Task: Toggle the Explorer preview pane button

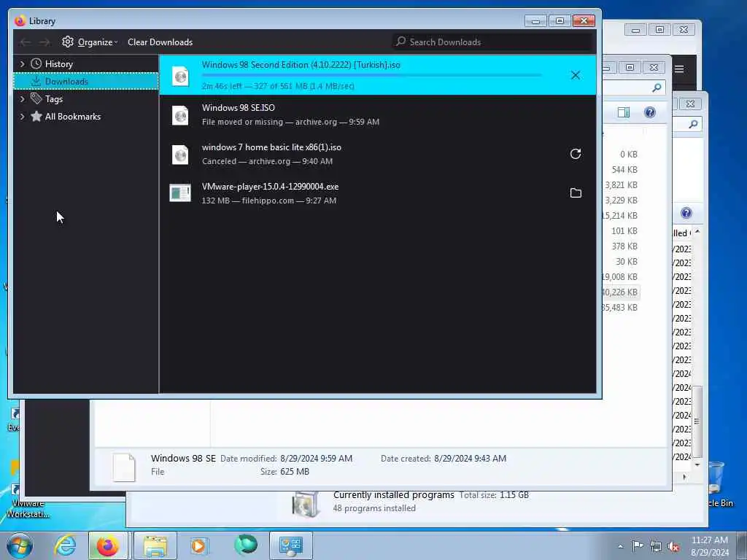Action: click(x=624, y=112)
